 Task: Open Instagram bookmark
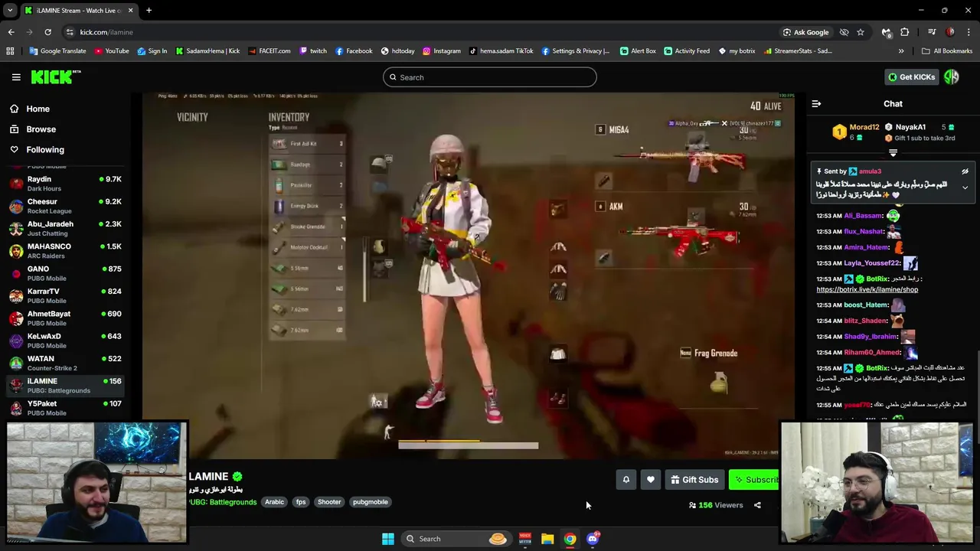pos(442,51)
